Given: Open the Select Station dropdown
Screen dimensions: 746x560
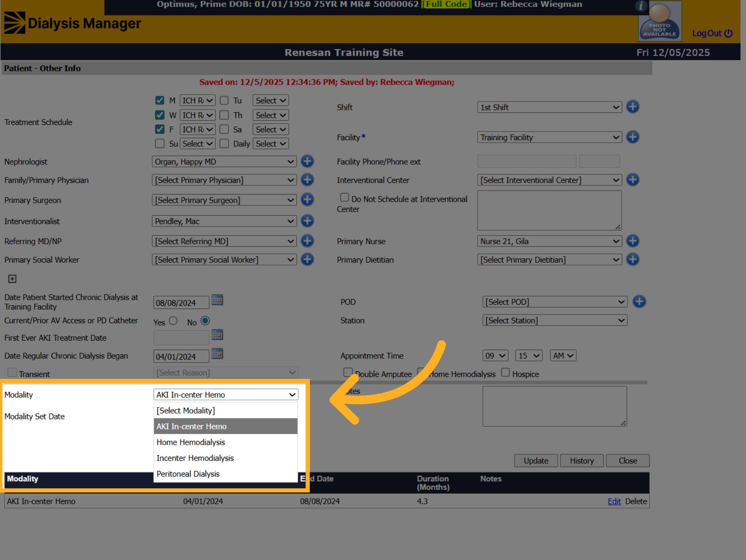Looking at the screenshot, I should tap(555, 320).
